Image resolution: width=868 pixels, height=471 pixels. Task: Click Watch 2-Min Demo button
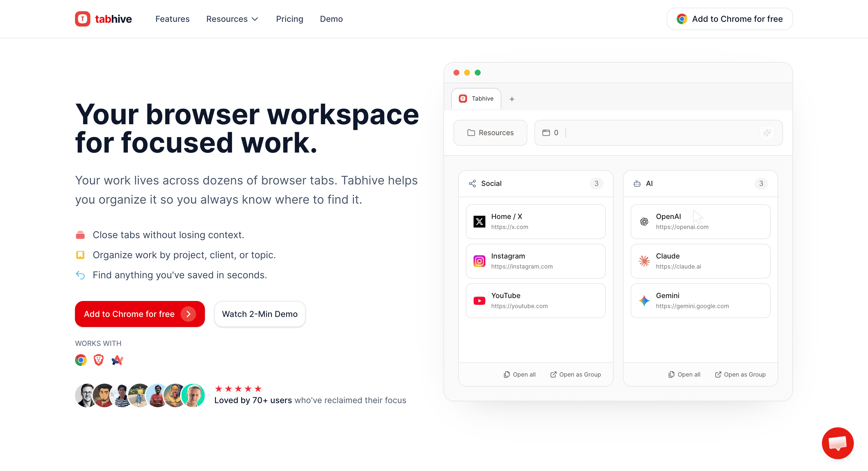260,314
